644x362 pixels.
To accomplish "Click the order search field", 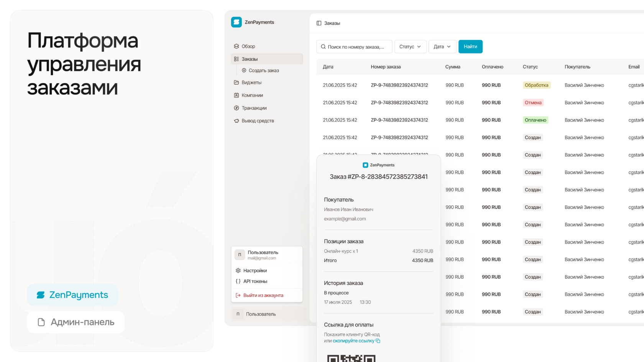I will click(x=354, y=47).
